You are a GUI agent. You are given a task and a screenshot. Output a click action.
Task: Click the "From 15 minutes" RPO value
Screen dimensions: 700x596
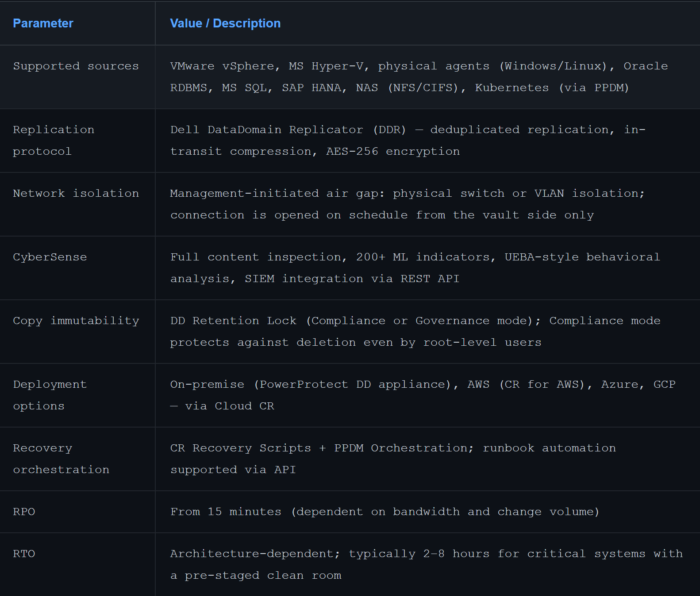(385, 512)
